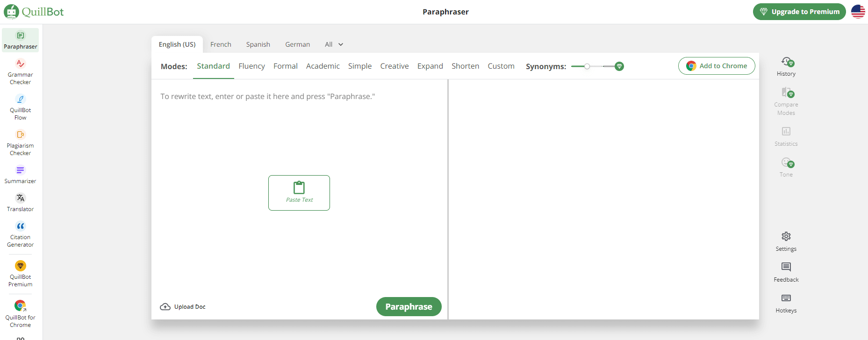
Task: Select the Fluency mode
Action: coord(251,66)
